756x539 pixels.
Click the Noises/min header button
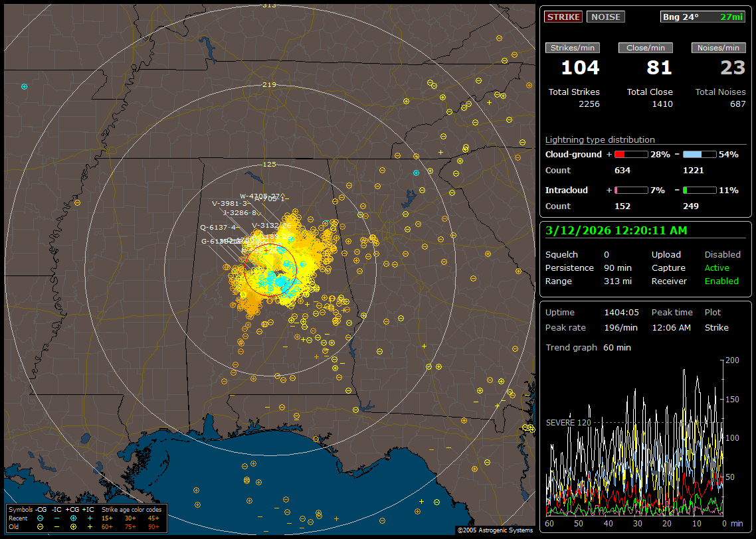tap(718, 48)
